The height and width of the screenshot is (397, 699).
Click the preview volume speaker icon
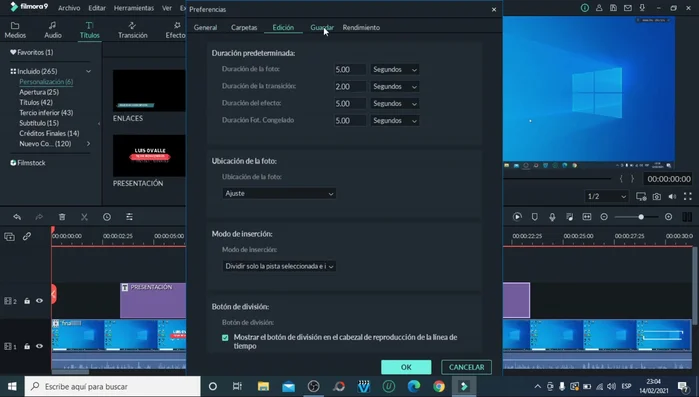[672, 196]
